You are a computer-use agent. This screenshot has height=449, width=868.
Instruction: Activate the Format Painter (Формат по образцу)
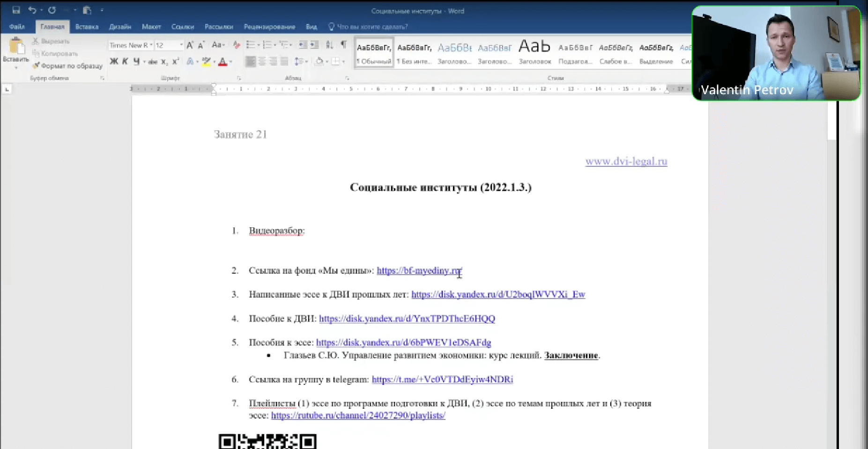click(x=68, y=66)
